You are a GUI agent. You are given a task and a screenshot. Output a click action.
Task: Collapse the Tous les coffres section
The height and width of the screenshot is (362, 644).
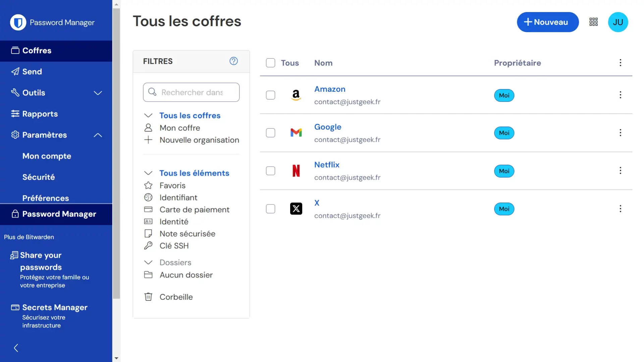coord(149,115)
